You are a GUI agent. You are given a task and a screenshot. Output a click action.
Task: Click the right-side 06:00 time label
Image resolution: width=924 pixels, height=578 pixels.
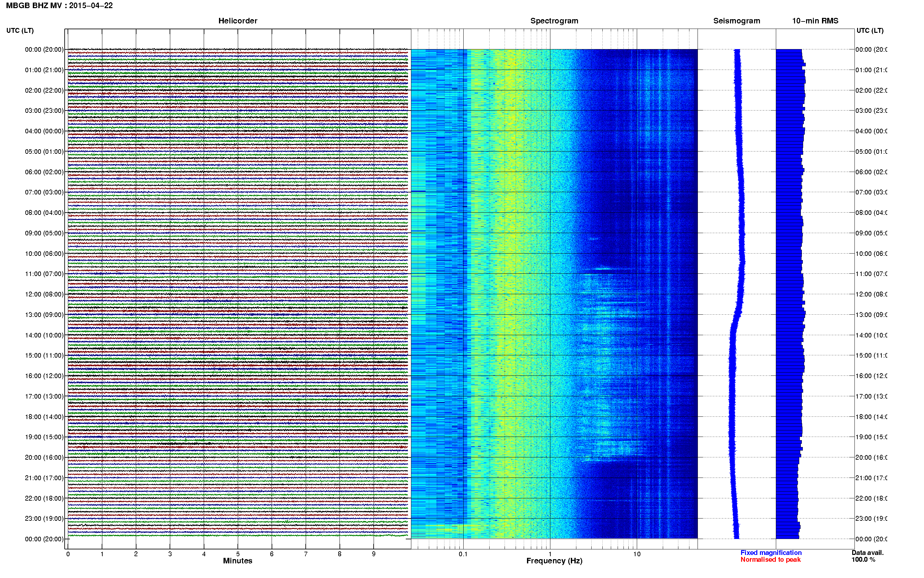(x=871, y=172)
